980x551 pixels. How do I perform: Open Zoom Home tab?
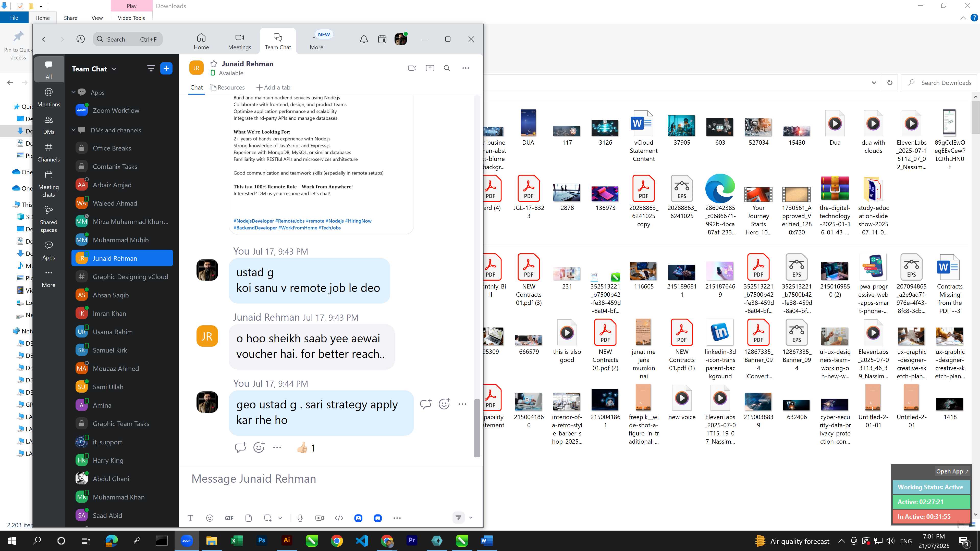point(201,41)
